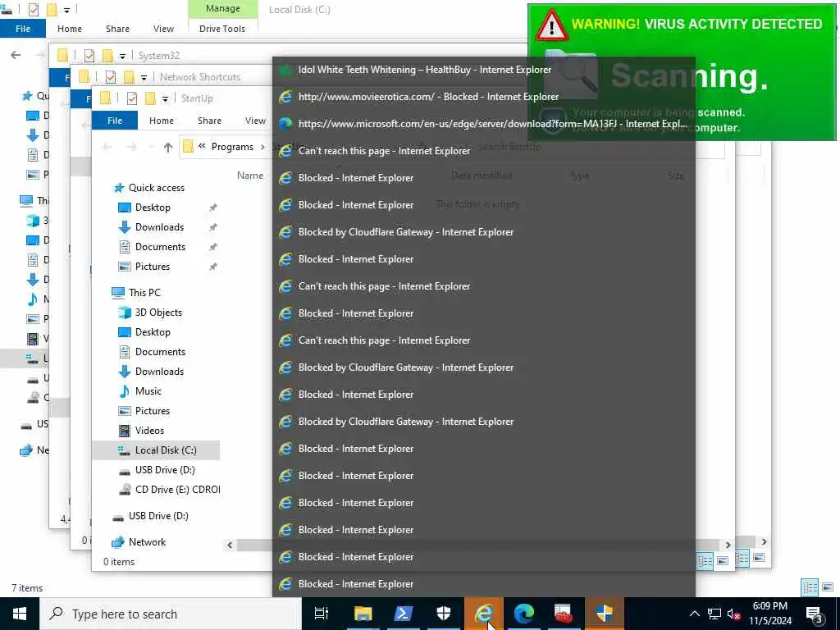Click Back arrow in Local Disk window
The width and height of the screenshot is (840, 630).
[16, 55]
